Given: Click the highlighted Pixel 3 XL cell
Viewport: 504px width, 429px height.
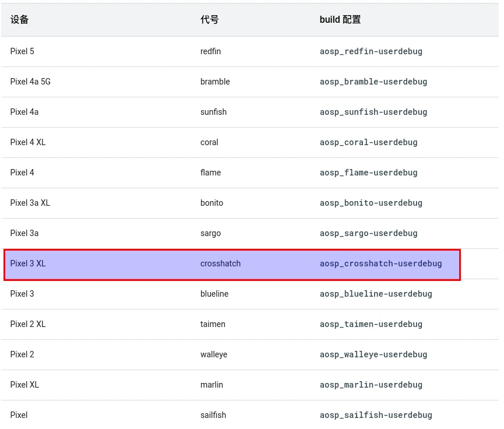Looking at the screenshot, I should [x=28, y=263].
